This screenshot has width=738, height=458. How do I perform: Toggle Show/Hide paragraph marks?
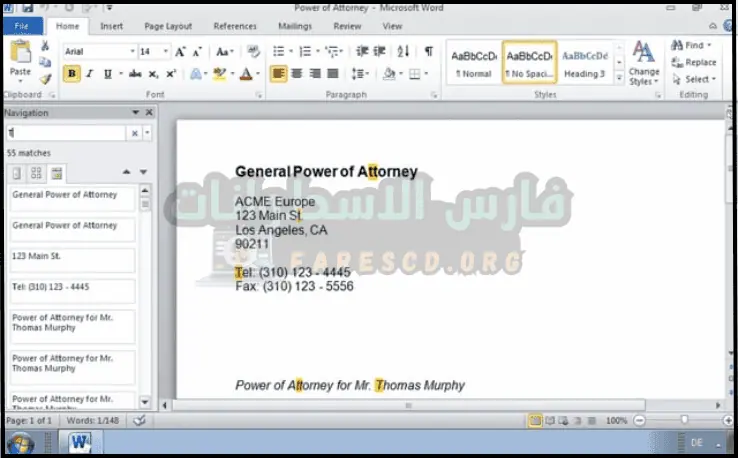click(x=429, y=51)
